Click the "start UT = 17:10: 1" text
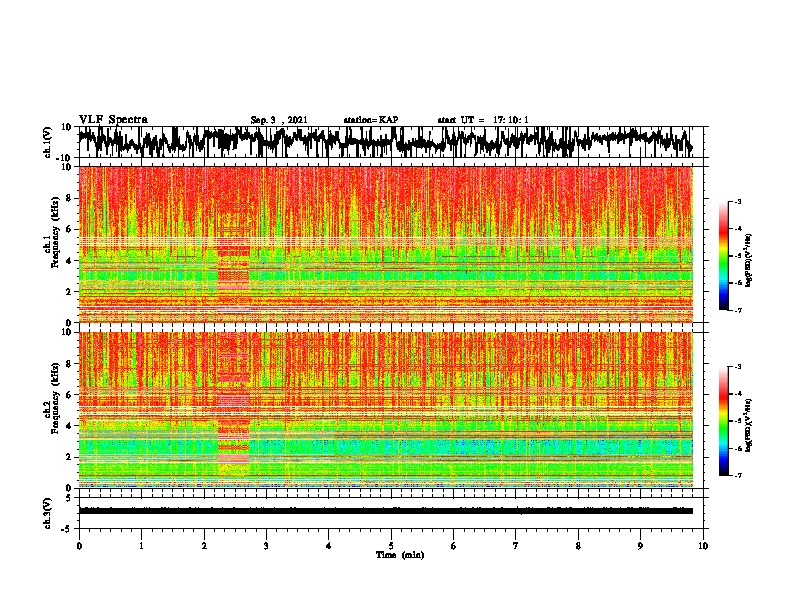Screen dimensions: 792x612 (x=483, y=120)
